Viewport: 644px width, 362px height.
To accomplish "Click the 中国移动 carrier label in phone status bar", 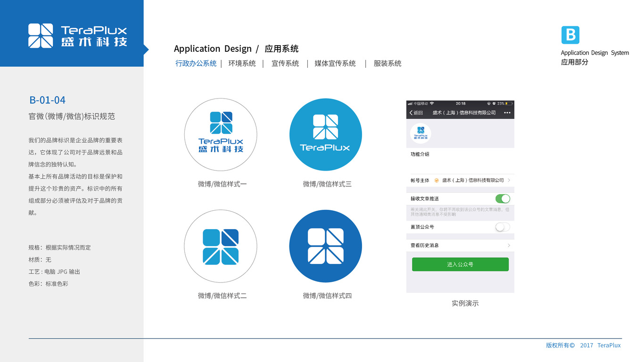I will pos(421,103).
